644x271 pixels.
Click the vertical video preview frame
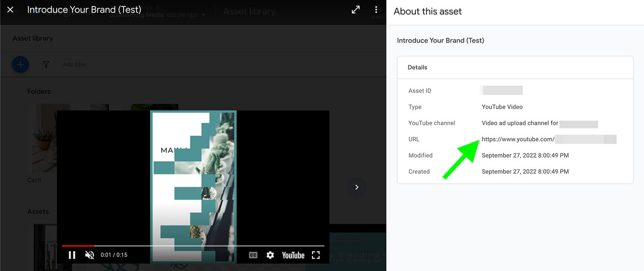coord(193,187)
